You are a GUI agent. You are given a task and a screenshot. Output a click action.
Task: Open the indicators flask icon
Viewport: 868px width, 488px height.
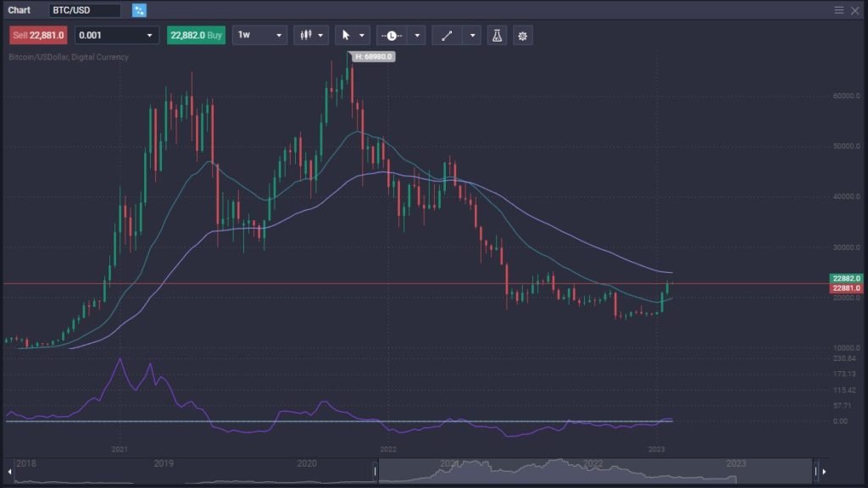pos(497,35)
